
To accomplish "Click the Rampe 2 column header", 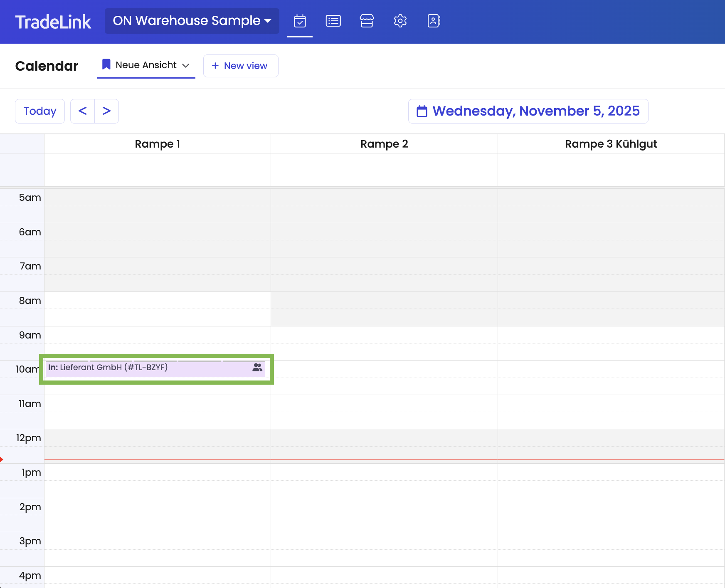I will coord(384,144).
